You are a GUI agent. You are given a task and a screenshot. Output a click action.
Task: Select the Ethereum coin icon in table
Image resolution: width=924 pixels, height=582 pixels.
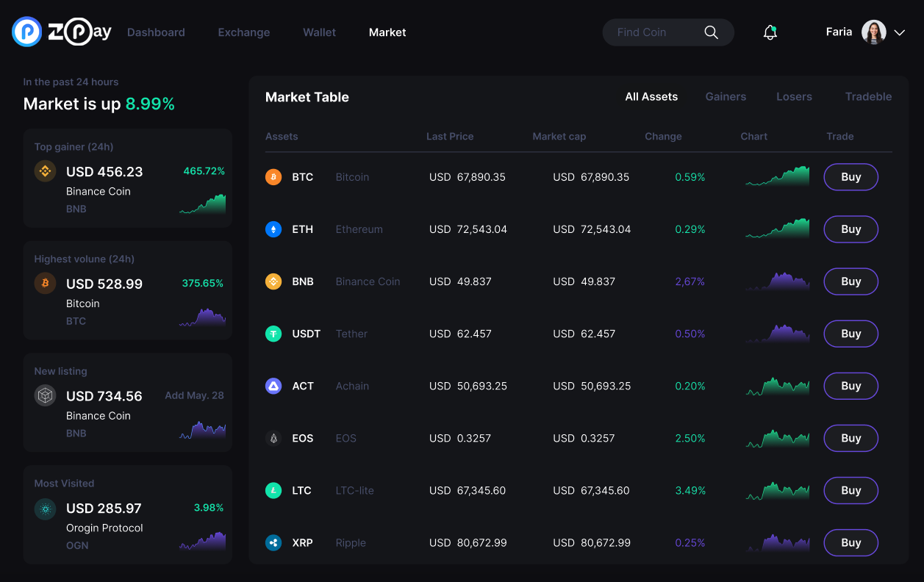point(273,229)
